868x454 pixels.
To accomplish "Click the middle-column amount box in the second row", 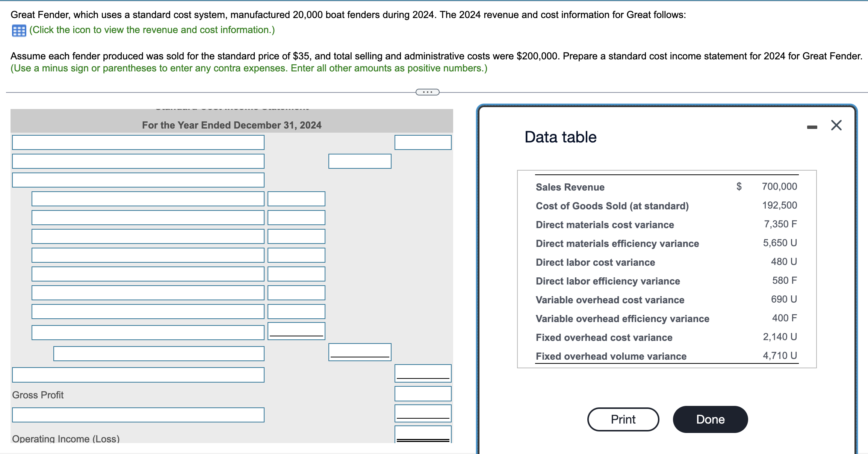I will tap(360, 161).
